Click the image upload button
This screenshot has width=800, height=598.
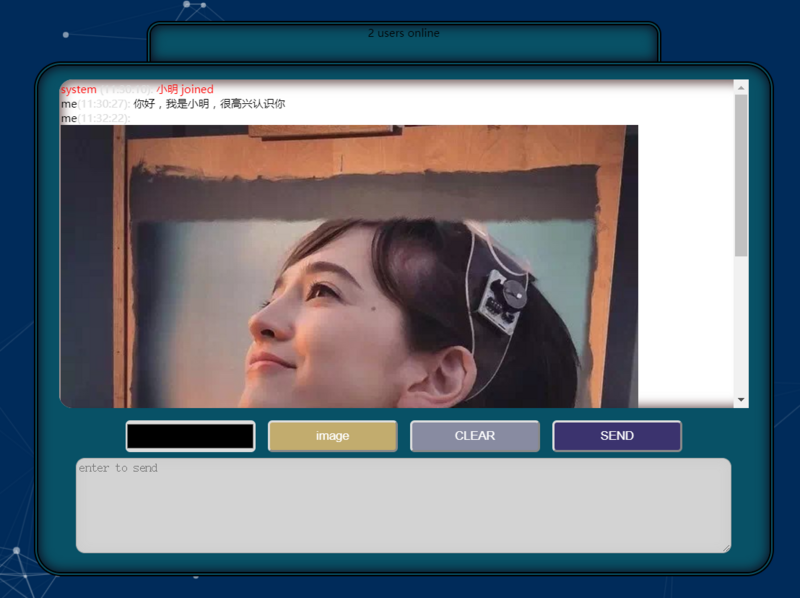[x=333, y=436]
